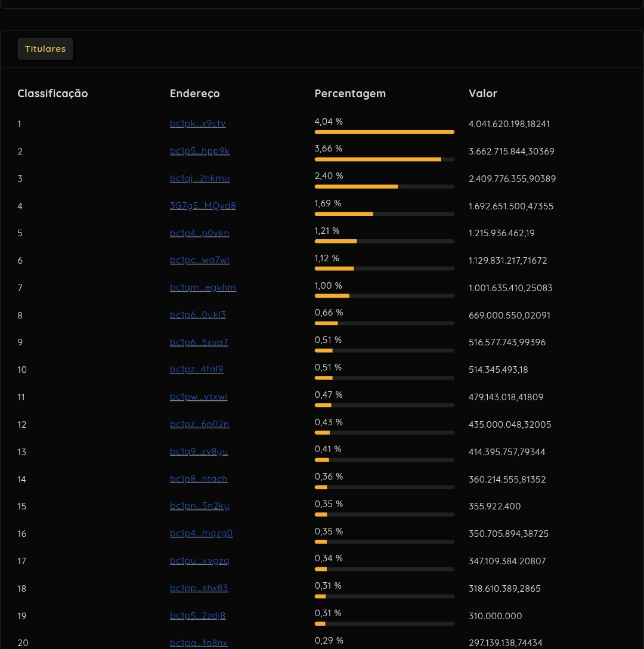Open the Titulares tab
644x649 pixels.
point(45,49)
